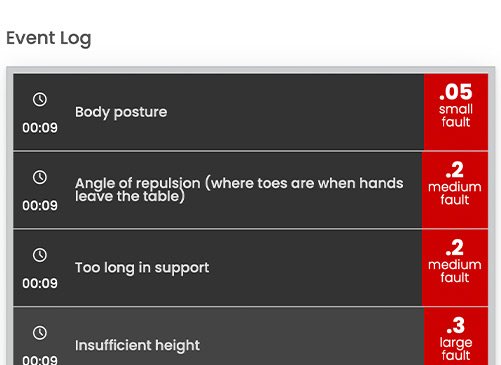Select the Insufficient height event entry
This screenshot has height=365, width=501.
(137, 345)
